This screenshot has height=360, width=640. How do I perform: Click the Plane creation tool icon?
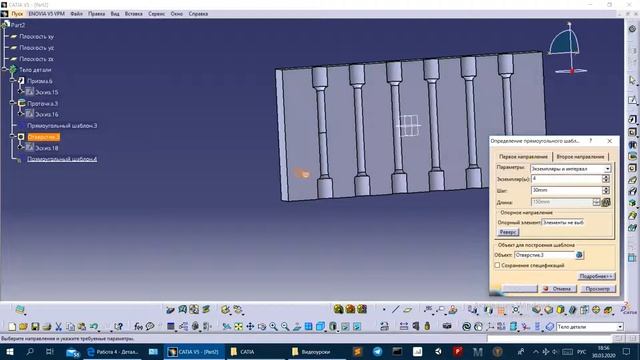(407, 310)
